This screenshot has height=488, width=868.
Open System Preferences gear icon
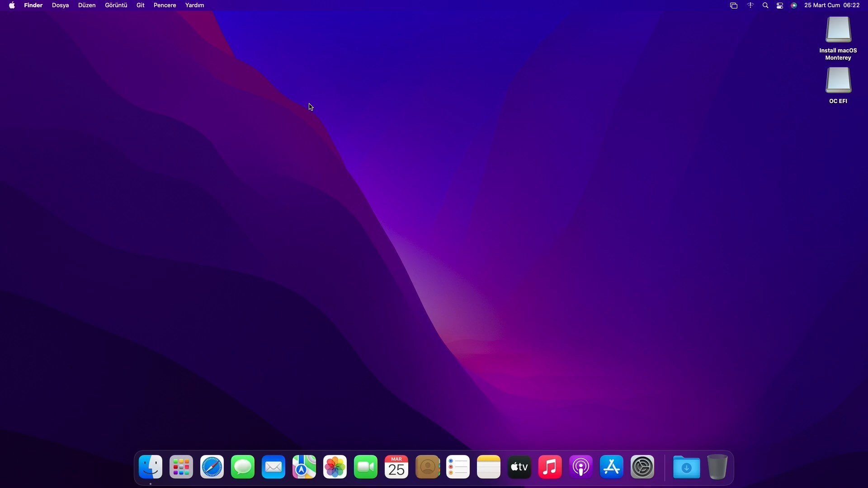[x=642, y=467]
